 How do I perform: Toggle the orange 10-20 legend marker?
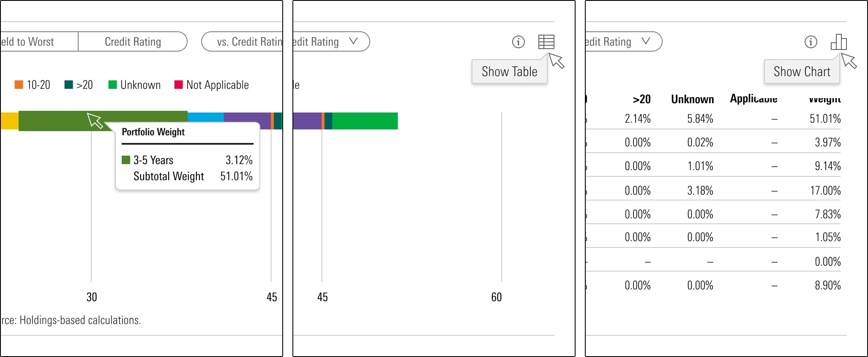click(19, 85)
